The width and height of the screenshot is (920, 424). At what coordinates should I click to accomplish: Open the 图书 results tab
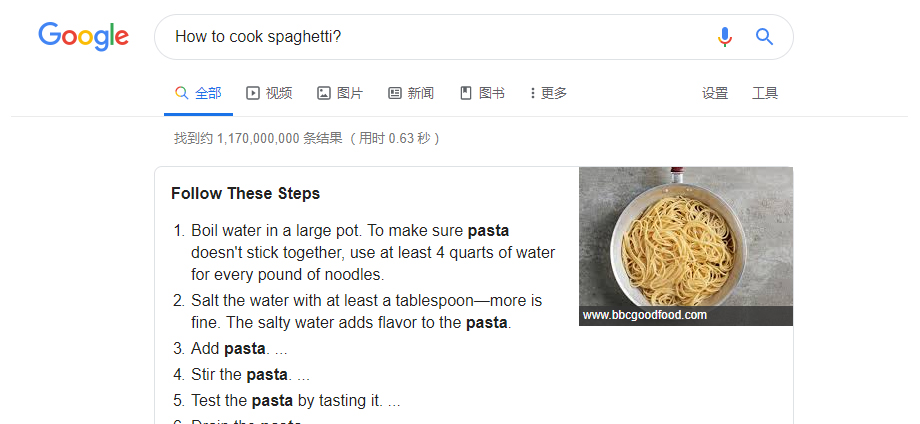pyautogui.click(x=492, y=93)
